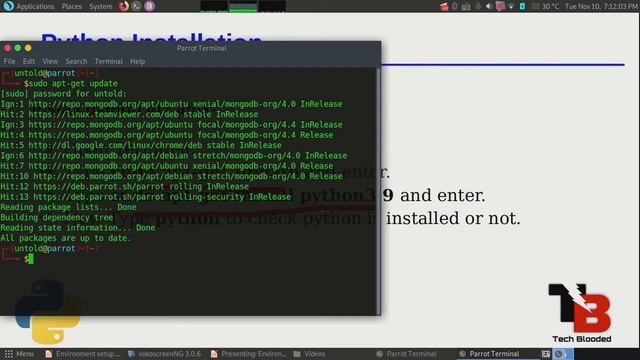Click the 'installed or not.' slide text
This screenshot has height=360, width=640.
pos(453,218)
